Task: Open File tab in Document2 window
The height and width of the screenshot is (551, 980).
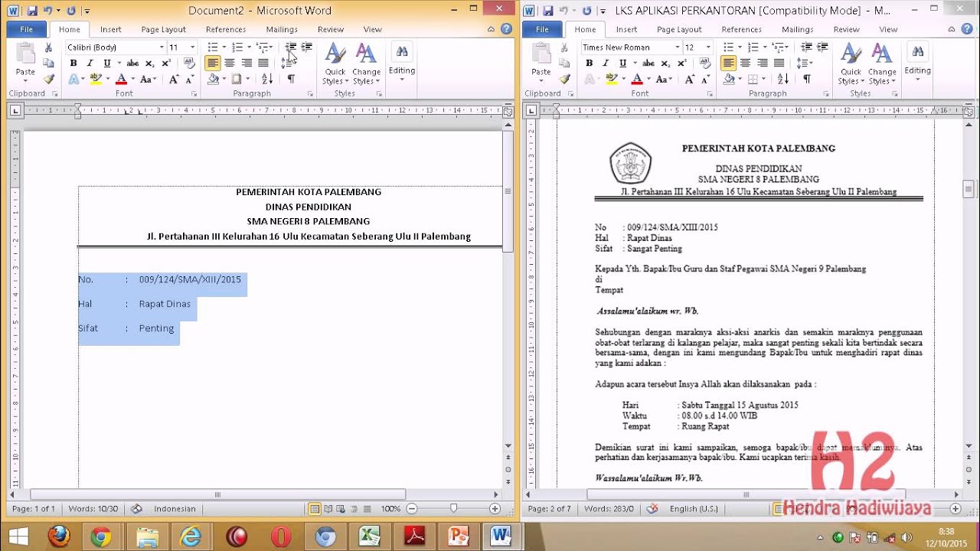Action: 27,29
